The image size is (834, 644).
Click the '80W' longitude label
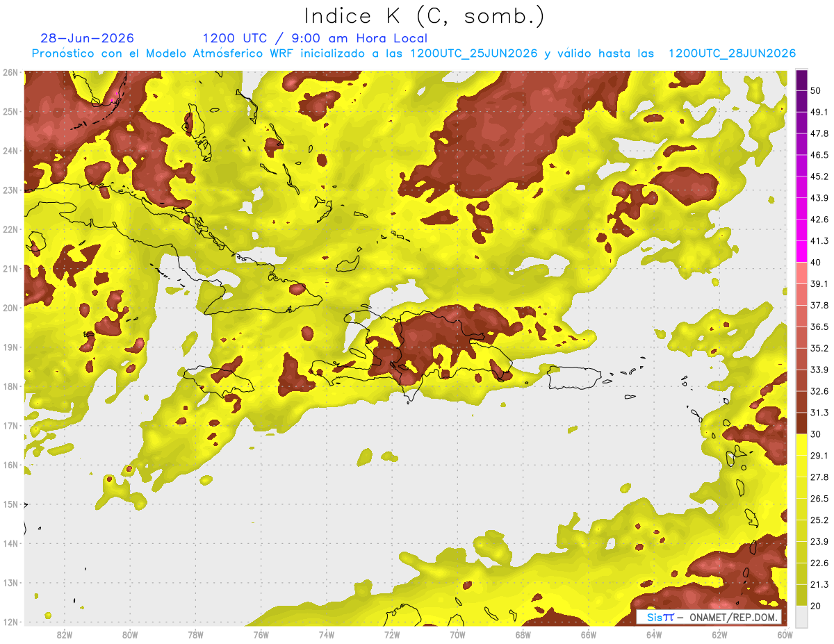pyautogui.click(x=130, y=635)
